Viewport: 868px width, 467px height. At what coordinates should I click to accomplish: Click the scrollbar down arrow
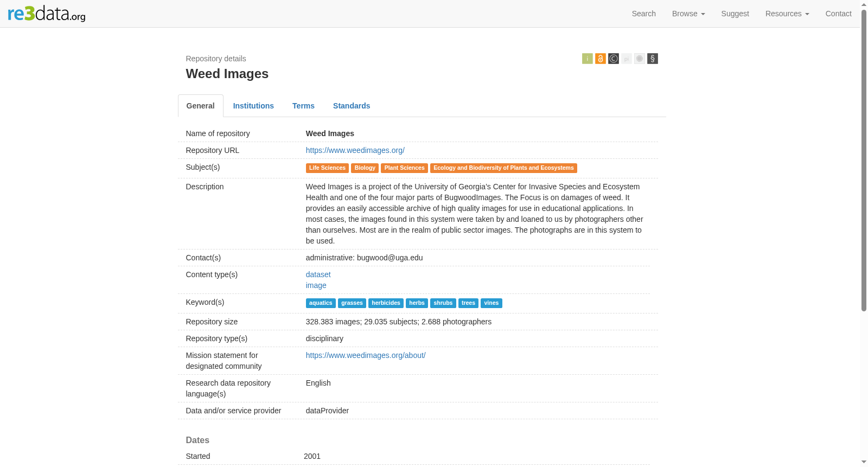pos(864,462)
